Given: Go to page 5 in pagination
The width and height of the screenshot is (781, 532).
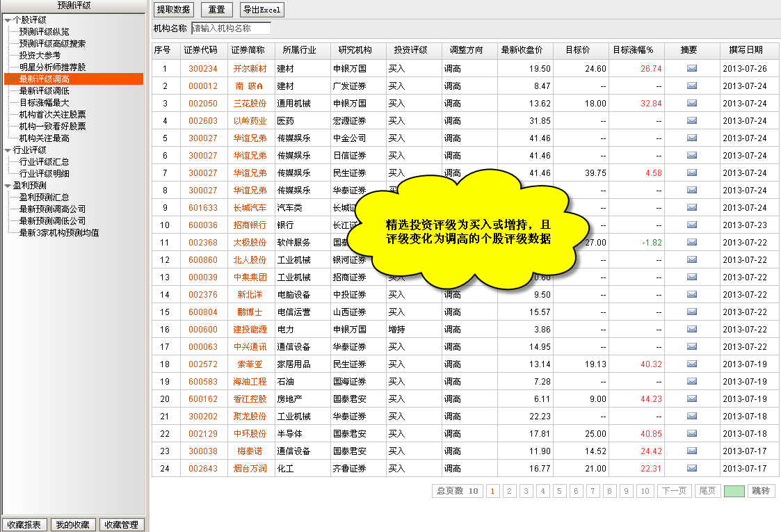Looking at the screenshot, I should (560, 491).
